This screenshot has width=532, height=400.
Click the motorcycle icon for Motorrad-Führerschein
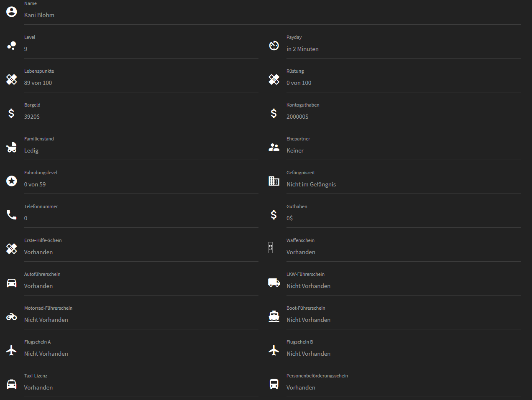(12, 317)
